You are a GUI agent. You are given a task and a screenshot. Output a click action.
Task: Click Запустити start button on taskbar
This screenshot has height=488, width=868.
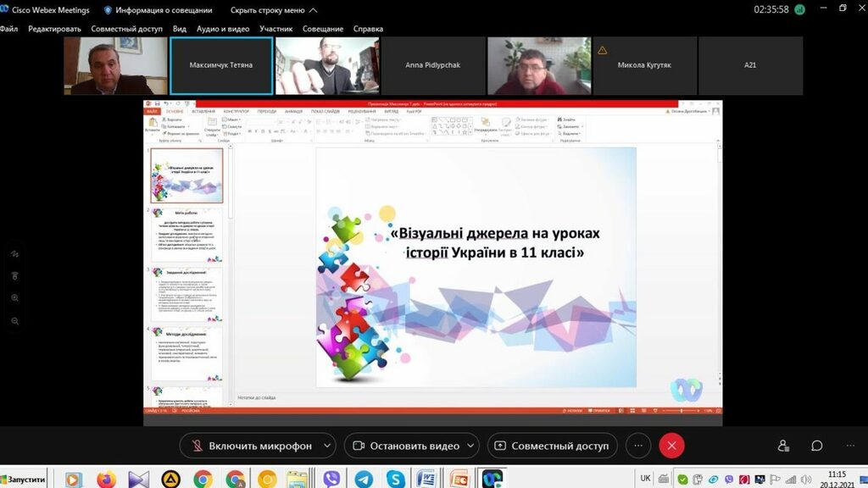tap(25, 480)
